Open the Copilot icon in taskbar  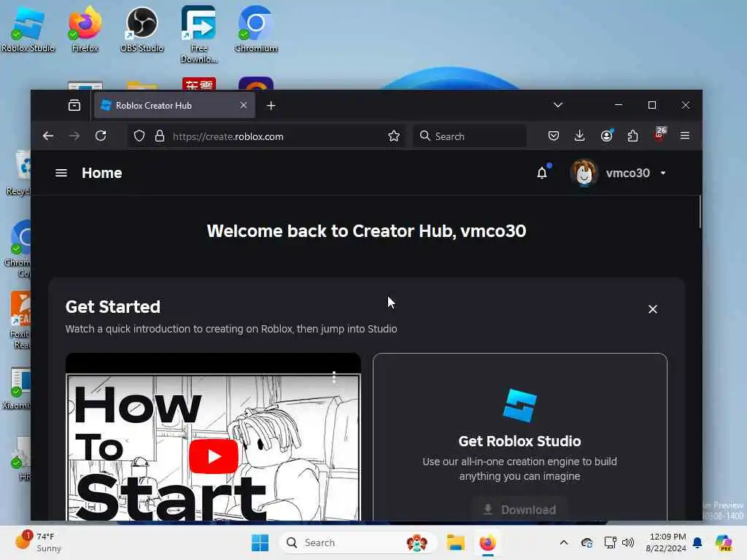pyautogui.click(x=724, y=542)
